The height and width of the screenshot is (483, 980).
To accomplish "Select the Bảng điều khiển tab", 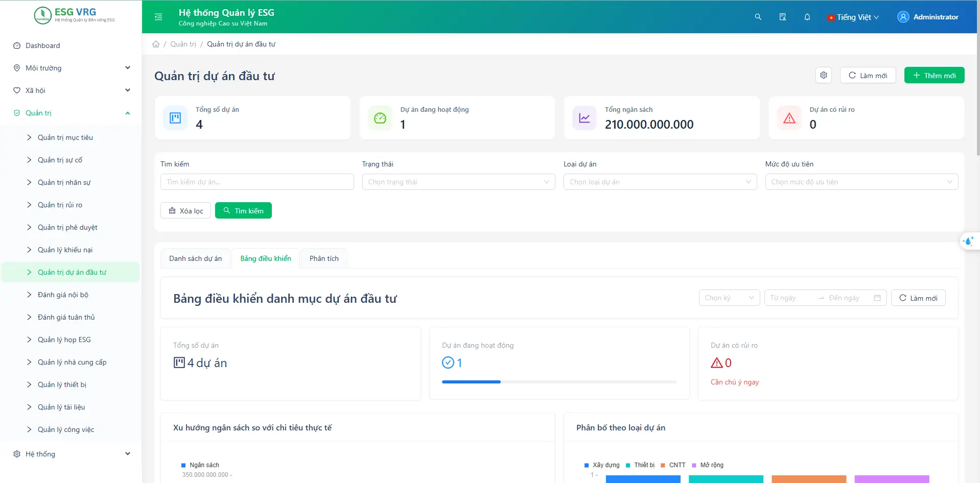I will [266, 258].
